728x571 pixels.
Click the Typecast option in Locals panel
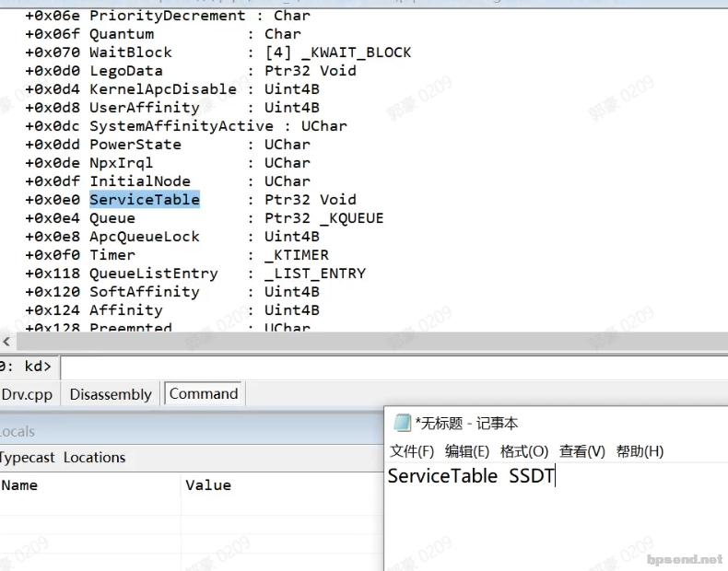click(x=28, y=458)
